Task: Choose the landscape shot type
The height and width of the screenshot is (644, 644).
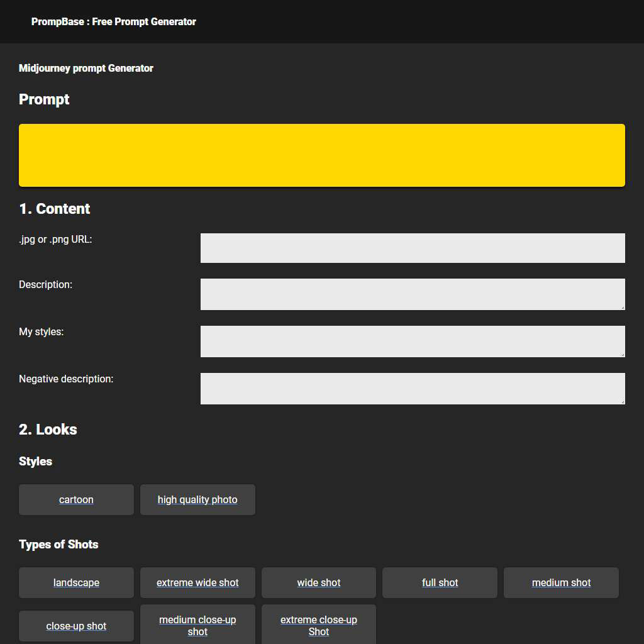Action: click(76, 582)
